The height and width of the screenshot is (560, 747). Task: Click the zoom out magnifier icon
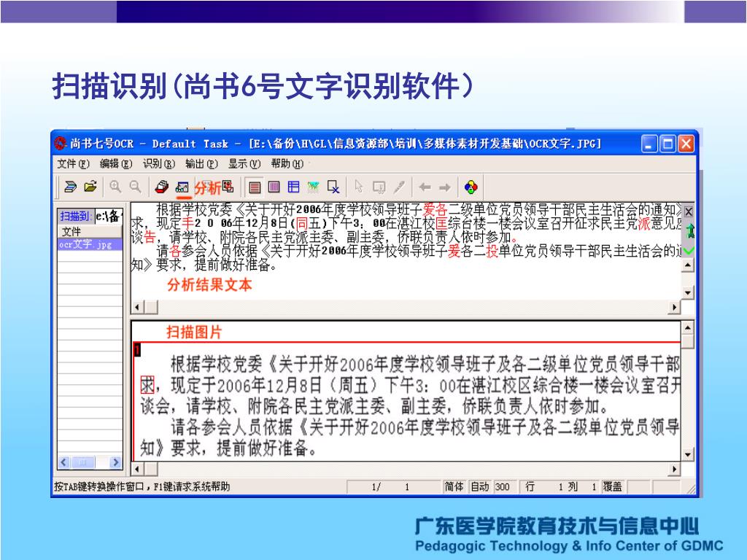pos(135,187)
